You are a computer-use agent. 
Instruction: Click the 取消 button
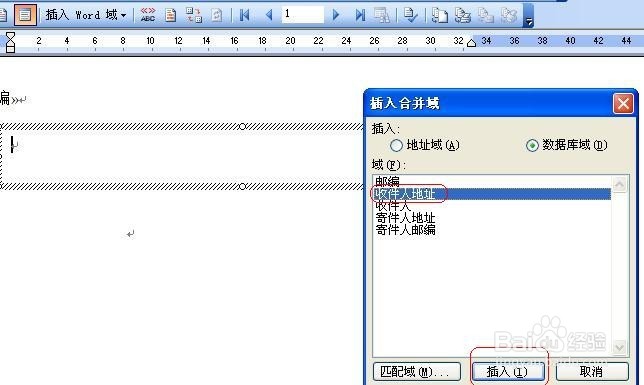(592, 372)
